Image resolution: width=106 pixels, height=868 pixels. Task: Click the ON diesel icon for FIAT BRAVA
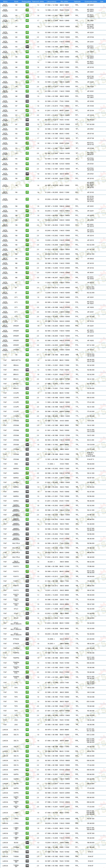point(27,370)
